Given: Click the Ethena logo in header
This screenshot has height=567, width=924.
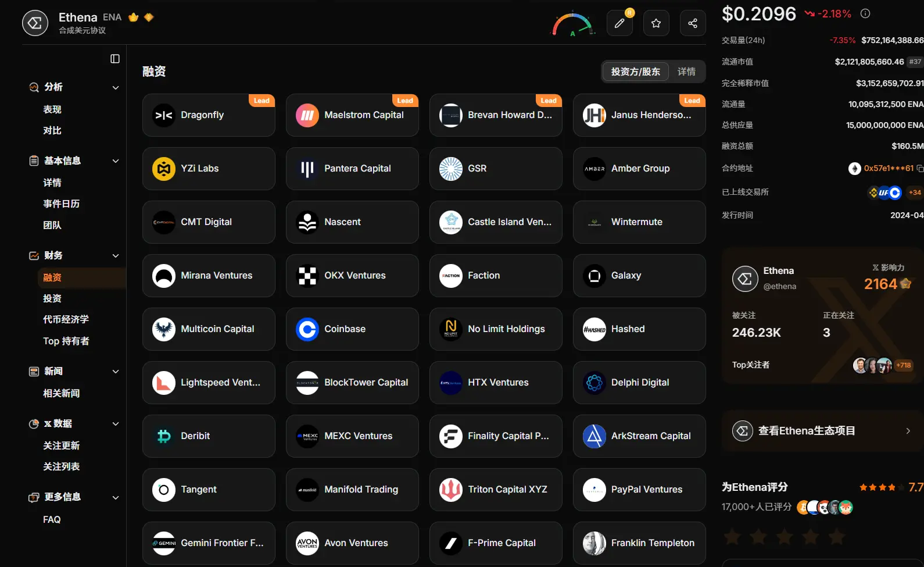Looking at the screenshot, I should coord(35,23).
